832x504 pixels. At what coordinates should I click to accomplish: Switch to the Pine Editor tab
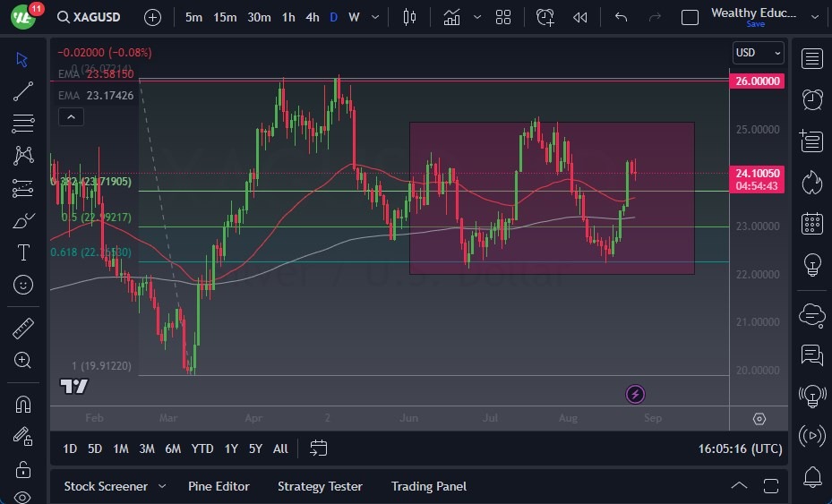[219, 486]
